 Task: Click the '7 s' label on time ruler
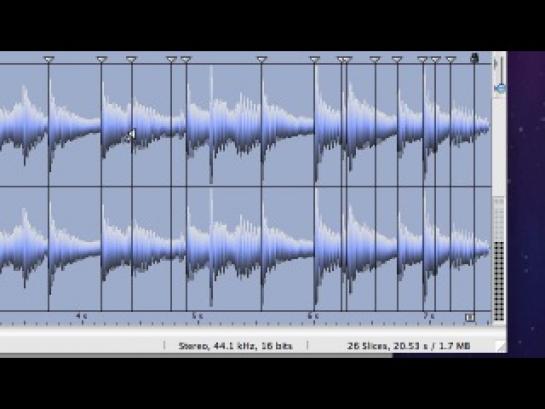click(x=429, y=316)
